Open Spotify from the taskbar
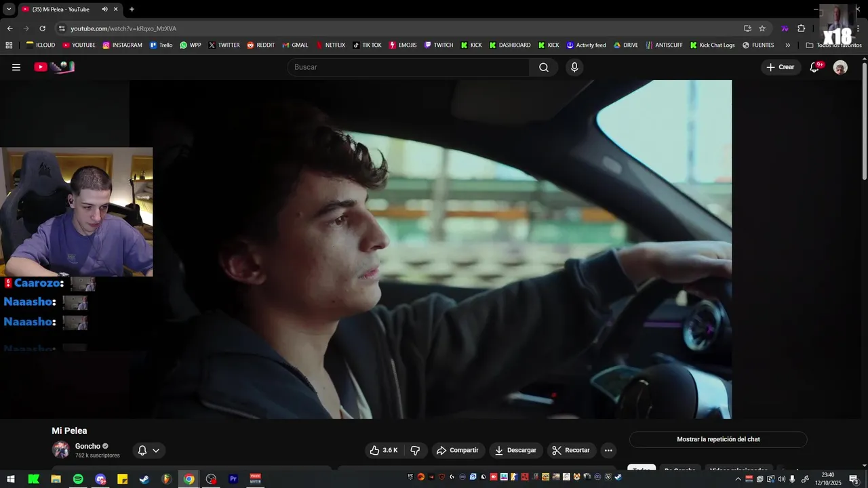 tap(78, 479)
